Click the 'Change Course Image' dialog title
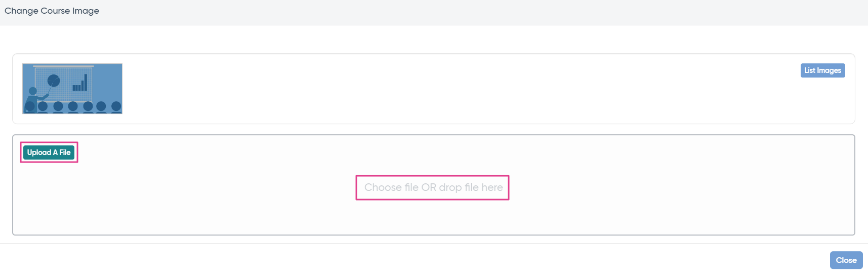868x274 pixels. click(52, 11)
